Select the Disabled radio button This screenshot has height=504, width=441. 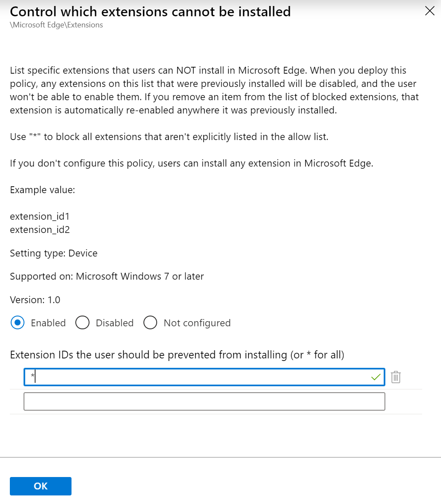coord(82,322)
